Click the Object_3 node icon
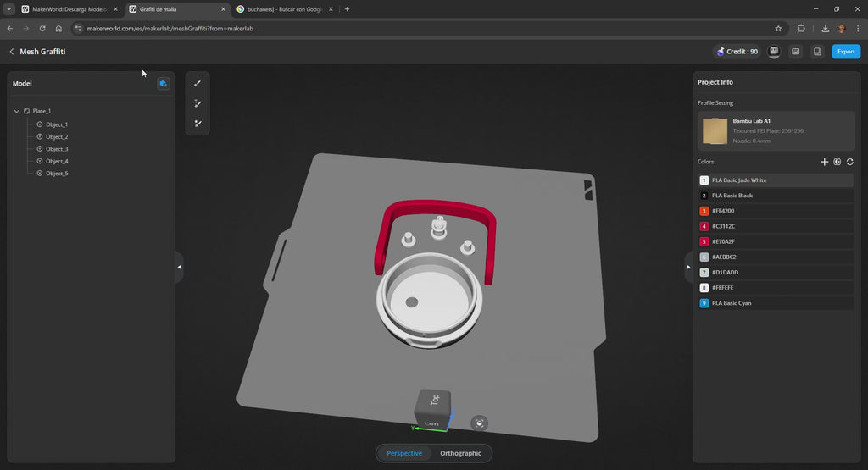 pyautogui.click(x=40, y=149)
